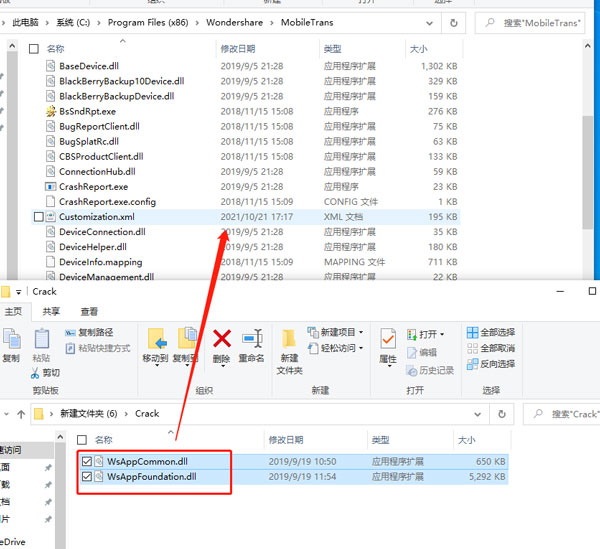The image size is (600, 549).
Task: Click chevron after Wondershare breadcrumb
Action: tap(272, 23)
